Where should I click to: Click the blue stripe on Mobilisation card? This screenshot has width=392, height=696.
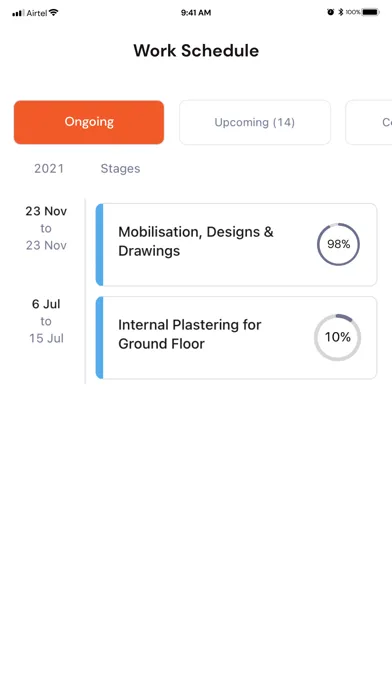(x=99, y=245)
